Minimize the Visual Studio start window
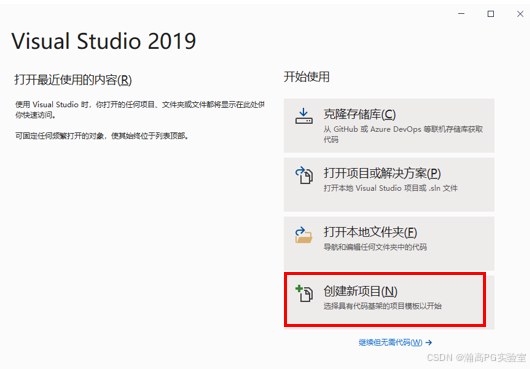Screen dimensions: 530x369 (461, 14)
